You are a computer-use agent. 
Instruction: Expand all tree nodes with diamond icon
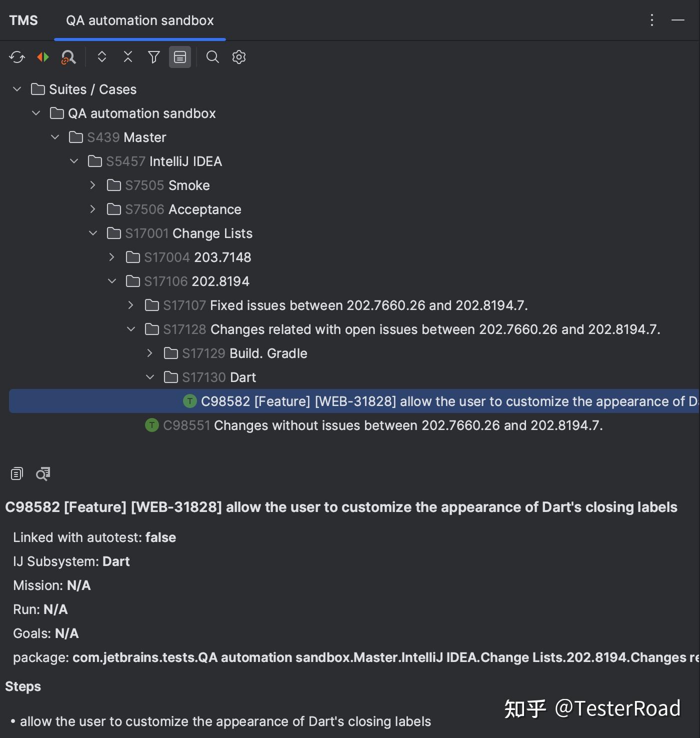tap(101, 57)
